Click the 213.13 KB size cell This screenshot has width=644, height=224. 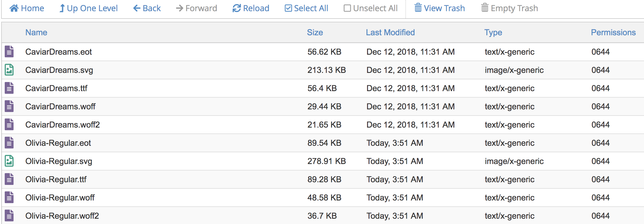point(327,70)
